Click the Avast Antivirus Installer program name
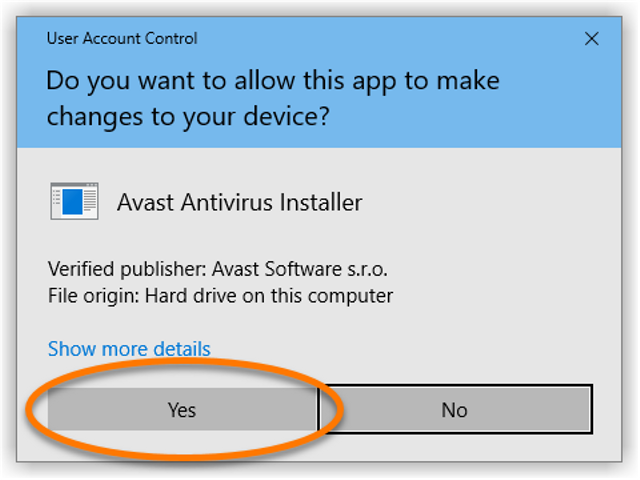This screenshot has width=640, height=480. pos(240,202)
